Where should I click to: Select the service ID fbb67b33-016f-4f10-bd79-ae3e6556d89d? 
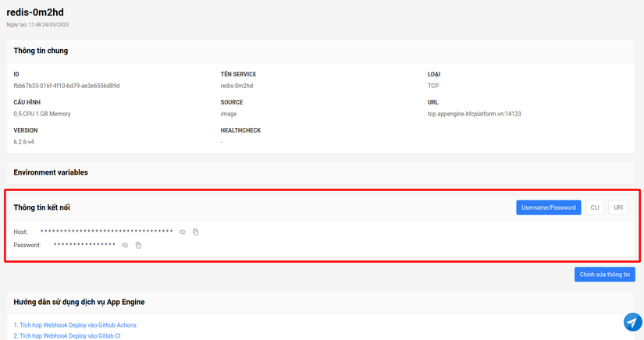[66, 86]
